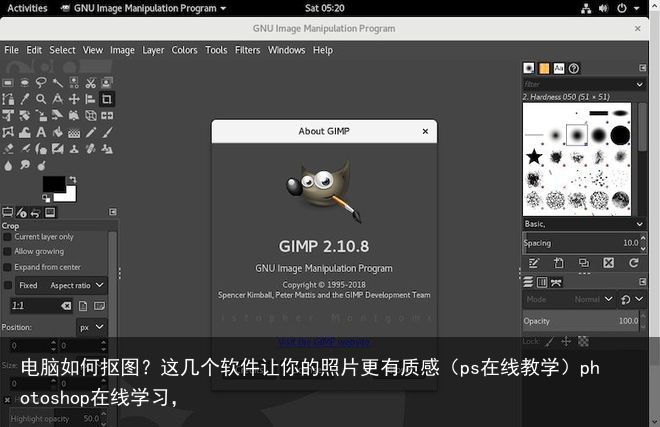Screen dimensions: 660x427
Task: Select the Clone stamp tool
Action: [74, 149]
